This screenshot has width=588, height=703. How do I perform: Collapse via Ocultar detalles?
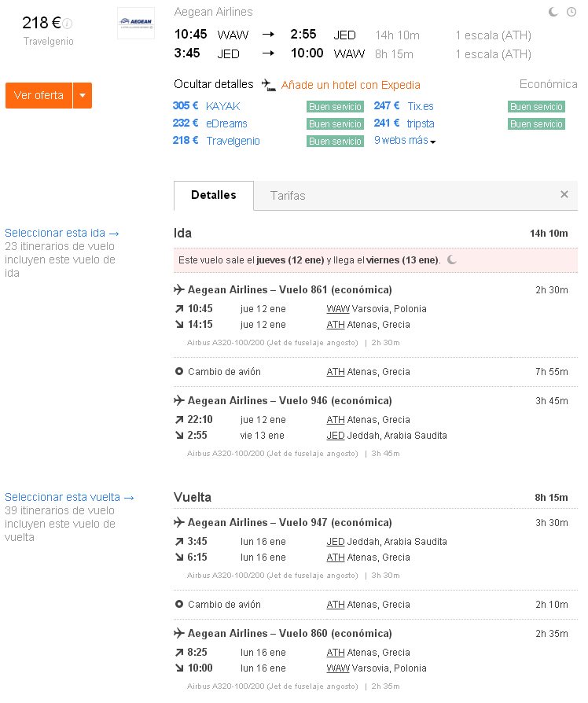[x=214, y=84]
